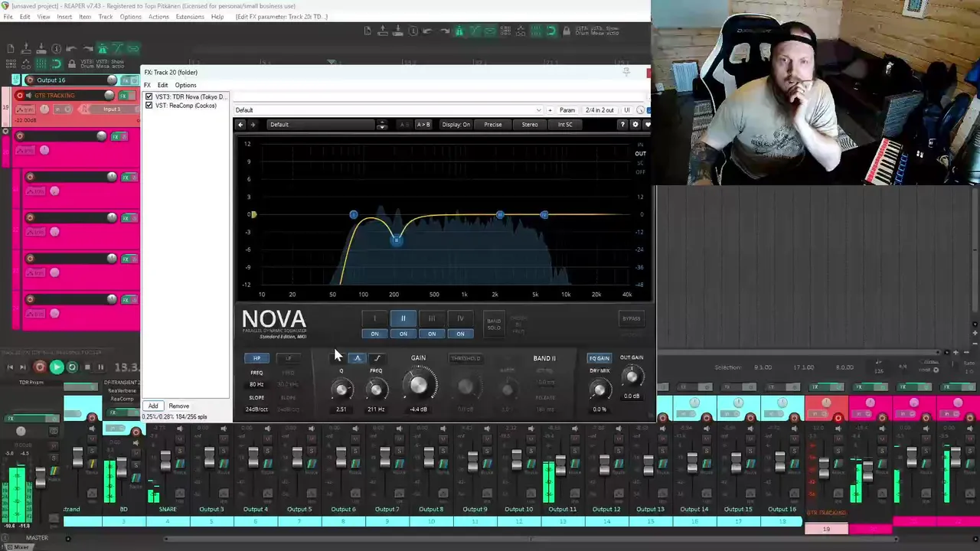Toggle VST3: TDR Nova plugin checkbox
Screen dimensions: 980x551
tap(149, 97)
